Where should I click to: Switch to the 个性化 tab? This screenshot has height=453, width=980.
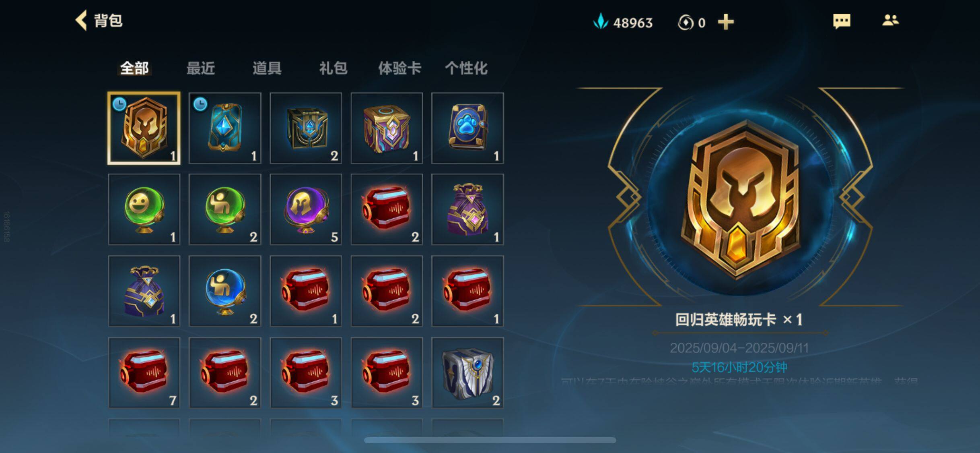point(466,68)
